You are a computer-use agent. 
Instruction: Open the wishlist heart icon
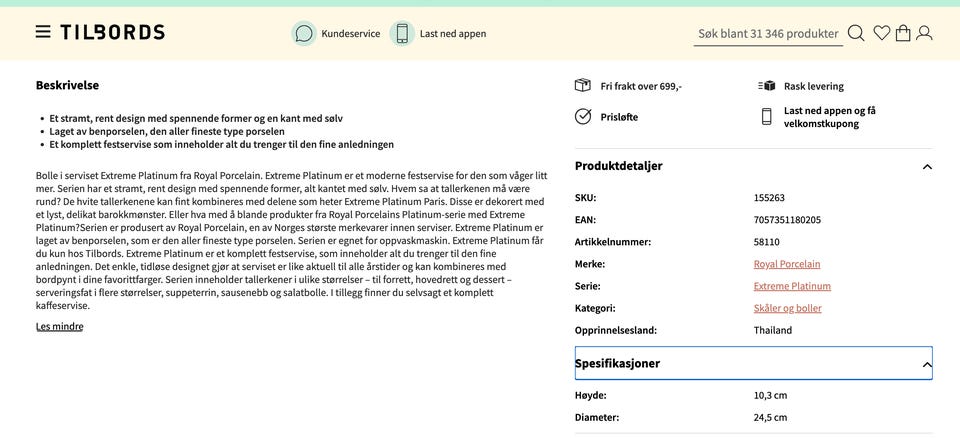pyautogui.click(x=882, y=33)
